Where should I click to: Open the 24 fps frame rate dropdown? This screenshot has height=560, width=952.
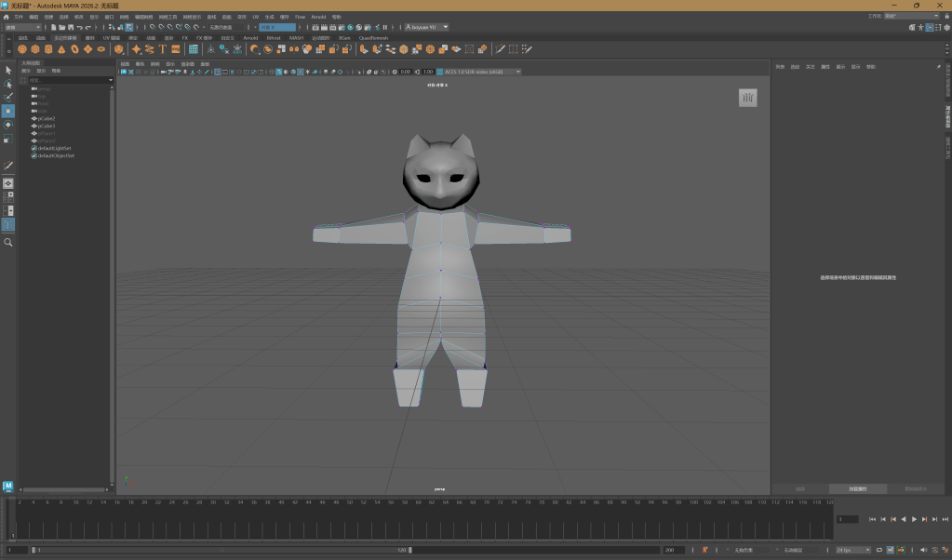click(x=853, y=550)
